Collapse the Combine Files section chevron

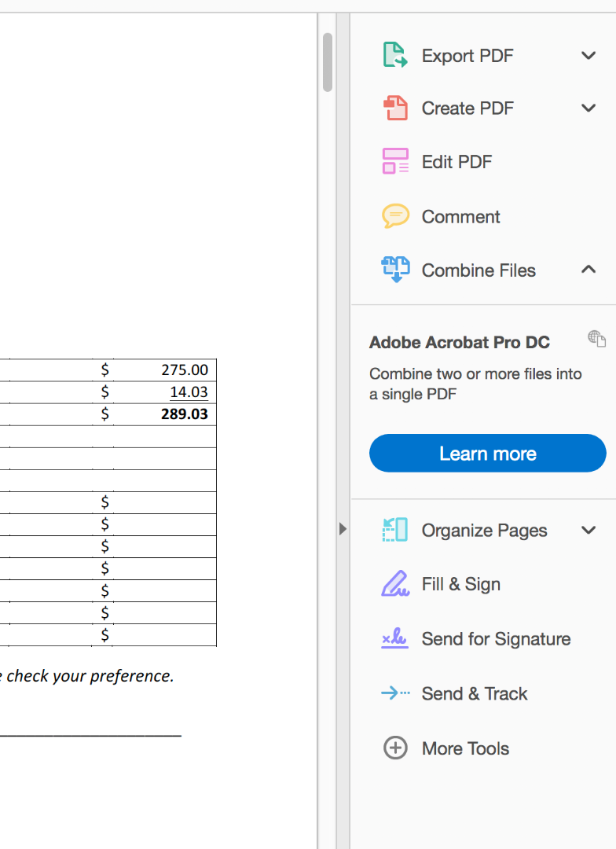tap(588, 270)
